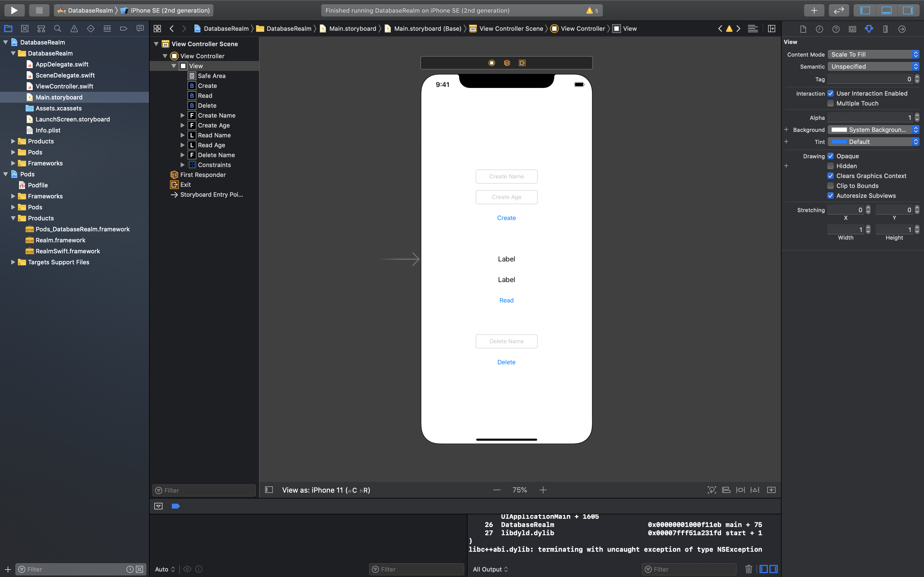Click the Add New Constraints icon
The width and height of the screenshot is (924, 577).
(740, 490)
